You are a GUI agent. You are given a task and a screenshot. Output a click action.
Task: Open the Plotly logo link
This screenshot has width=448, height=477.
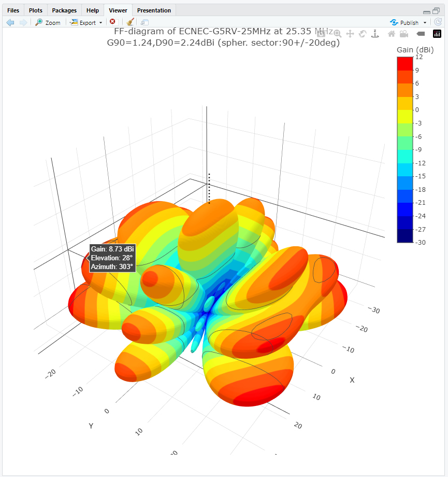(x=437, y=34)
